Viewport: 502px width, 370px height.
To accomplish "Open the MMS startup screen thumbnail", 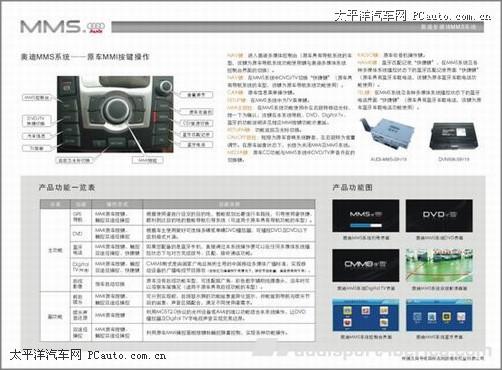I will [366, 216].
